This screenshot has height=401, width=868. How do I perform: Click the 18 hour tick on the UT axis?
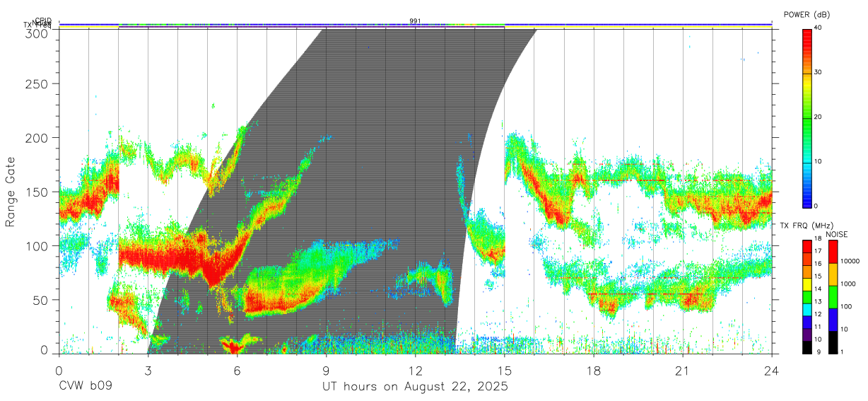click(593, 370)
